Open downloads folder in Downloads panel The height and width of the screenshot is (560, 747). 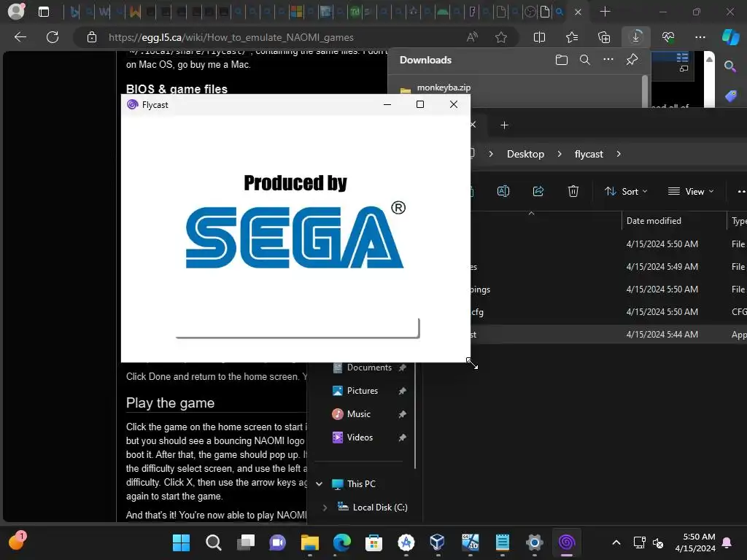pos(561,60)
